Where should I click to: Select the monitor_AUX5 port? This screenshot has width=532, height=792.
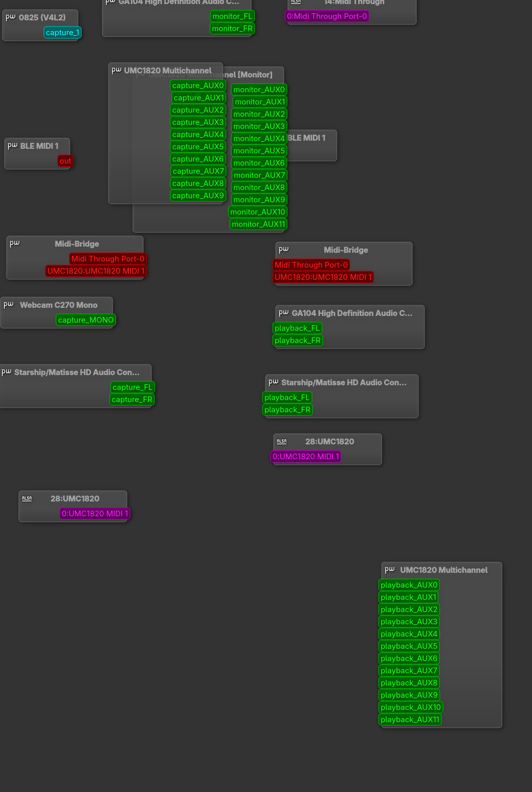(259, 151)
